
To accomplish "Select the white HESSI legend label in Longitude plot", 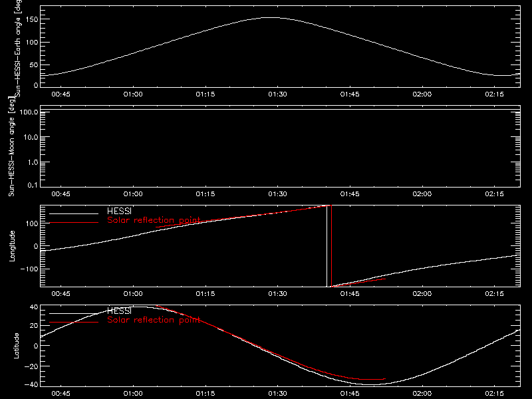I will (x=119, y=211).
